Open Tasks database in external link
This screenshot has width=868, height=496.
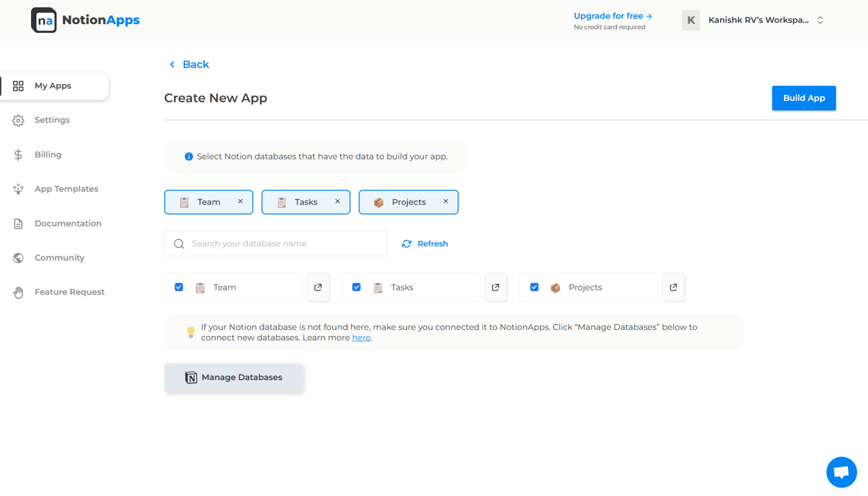click(x=496, y=287)
